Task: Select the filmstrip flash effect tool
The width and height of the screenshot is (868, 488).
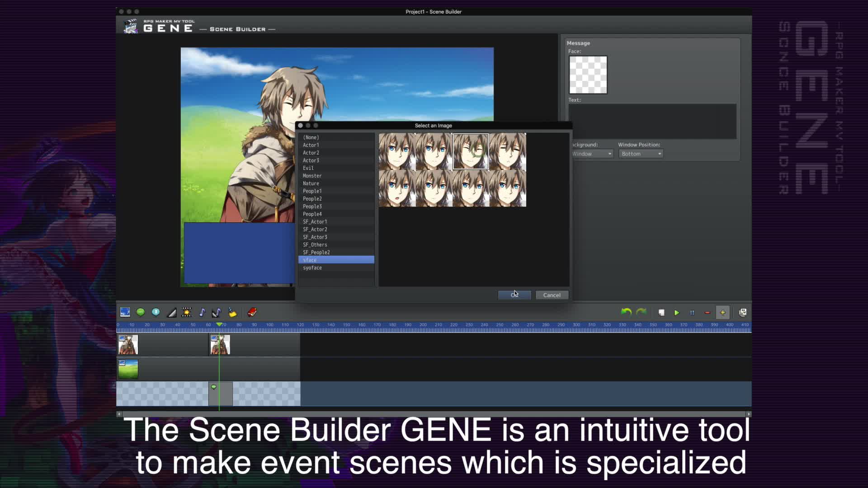Action: click(186, 312)
